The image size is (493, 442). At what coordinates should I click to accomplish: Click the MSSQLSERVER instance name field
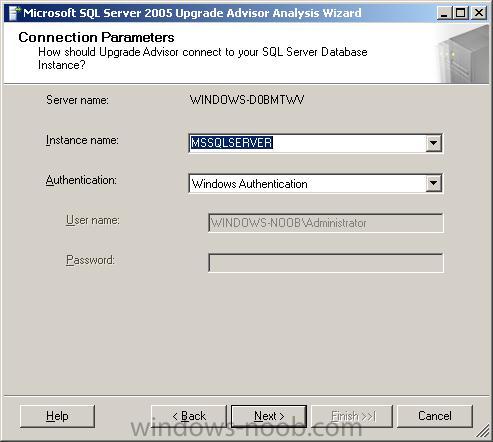[x=307, y=143]
